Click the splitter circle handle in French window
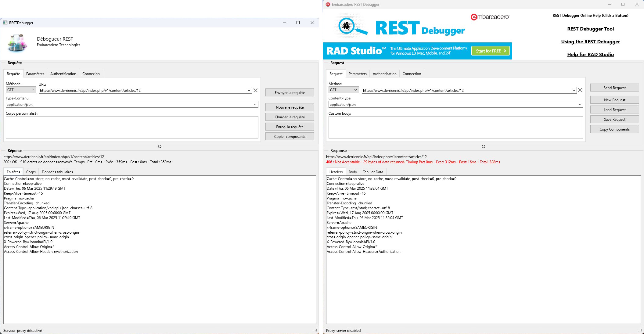Screen dimensions: 644x334 tap(160, 146)
